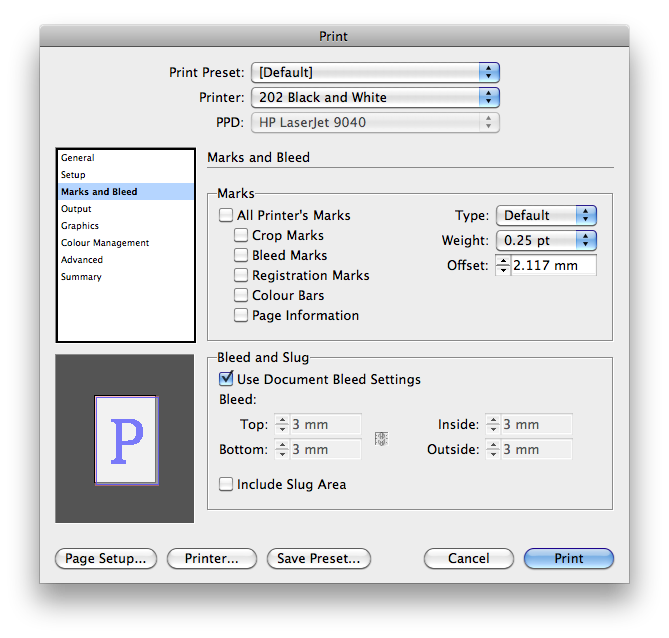The image size is (669, 638).
Task: Go to the Summary section
Action: click(81, 277)
